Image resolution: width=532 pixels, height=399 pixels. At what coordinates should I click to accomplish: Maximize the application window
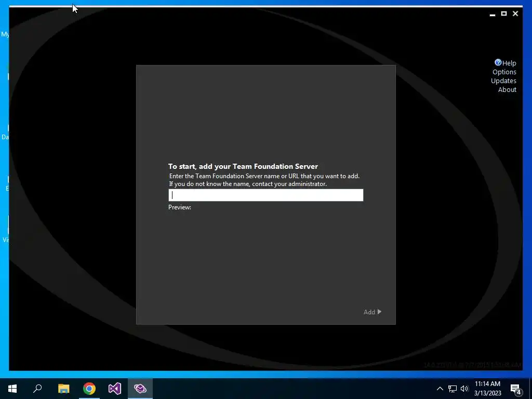tap(504, 14)
